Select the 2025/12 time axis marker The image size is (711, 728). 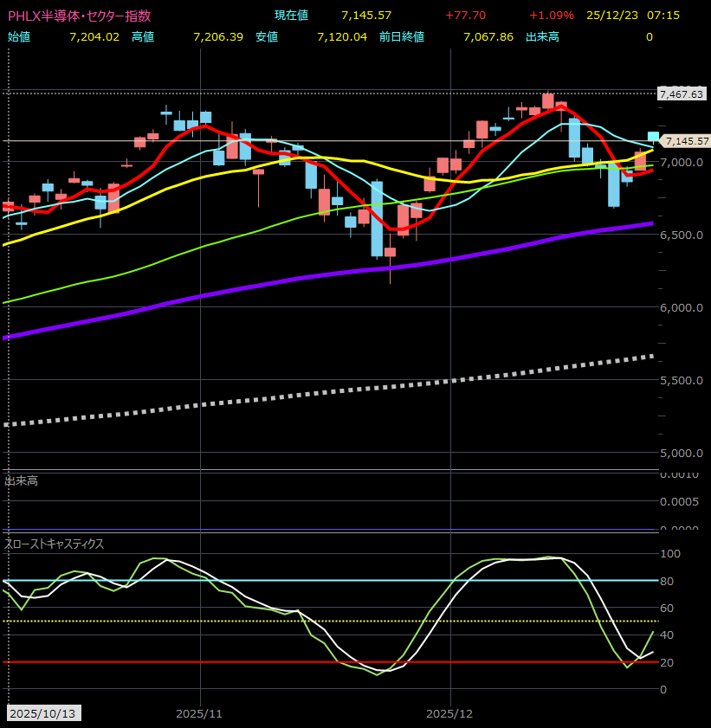[451, 714]
